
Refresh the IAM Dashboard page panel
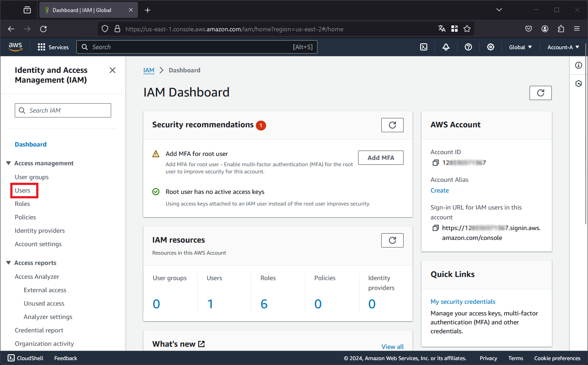pyautogui.click(x=541, y=93)
